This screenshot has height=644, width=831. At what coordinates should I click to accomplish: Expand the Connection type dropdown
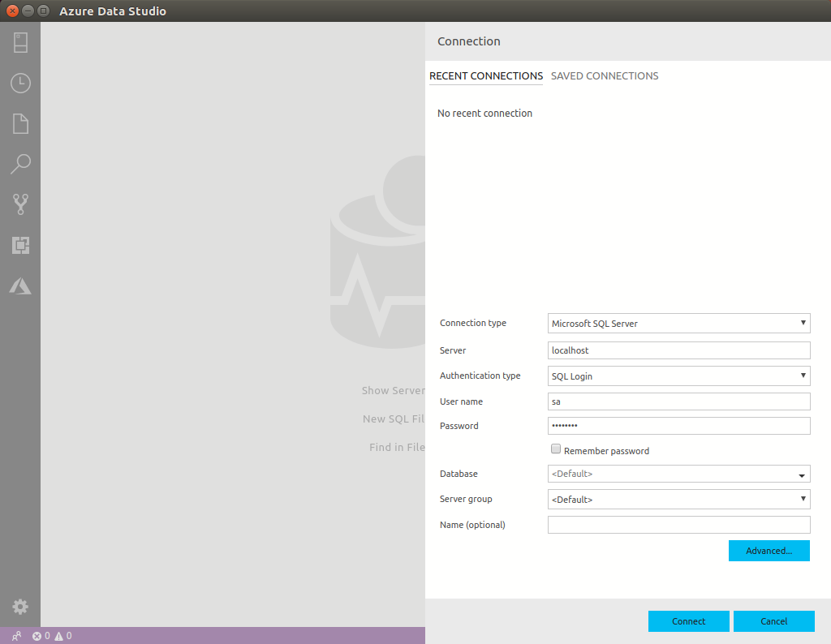tap(679, 323)
